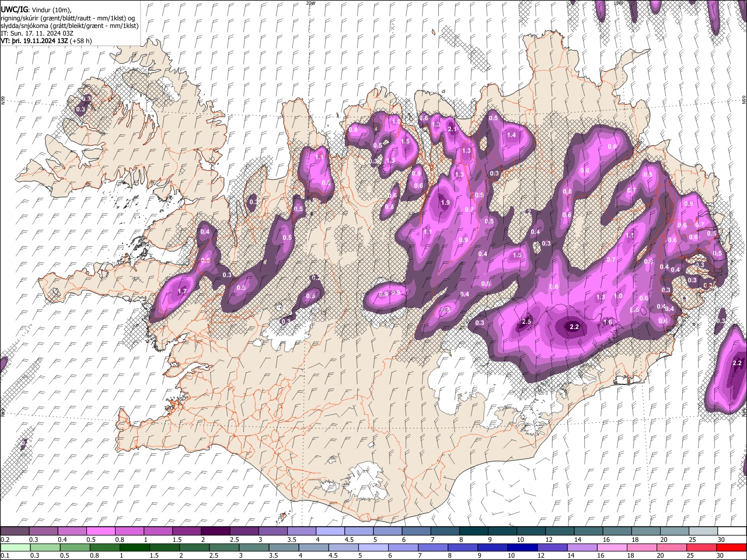Pick the bright red swatch ending the rain legend
The width and height of the screenshot is (747, 560).
point(731,547)
